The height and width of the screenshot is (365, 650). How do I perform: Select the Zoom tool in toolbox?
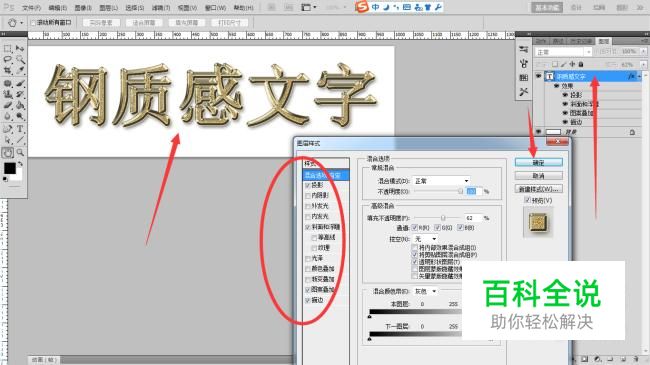(x=20, y=153)
